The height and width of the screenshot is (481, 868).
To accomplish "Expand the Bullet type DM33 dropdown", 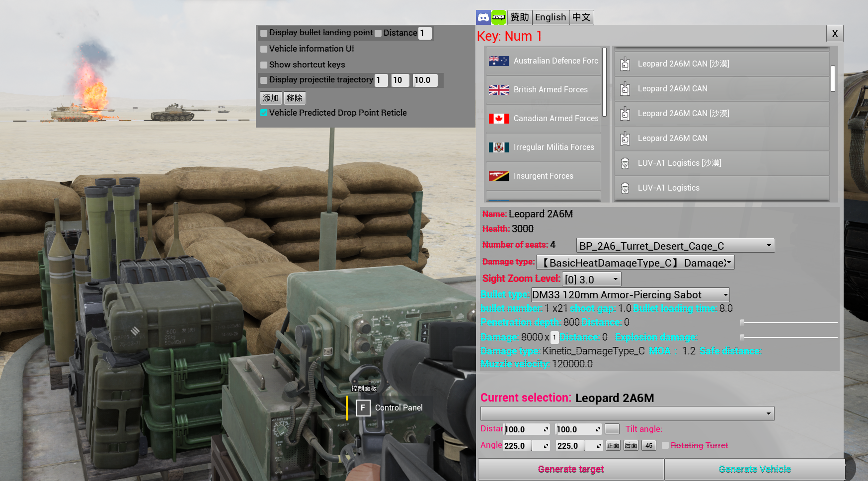I will (x=630, y=295).
